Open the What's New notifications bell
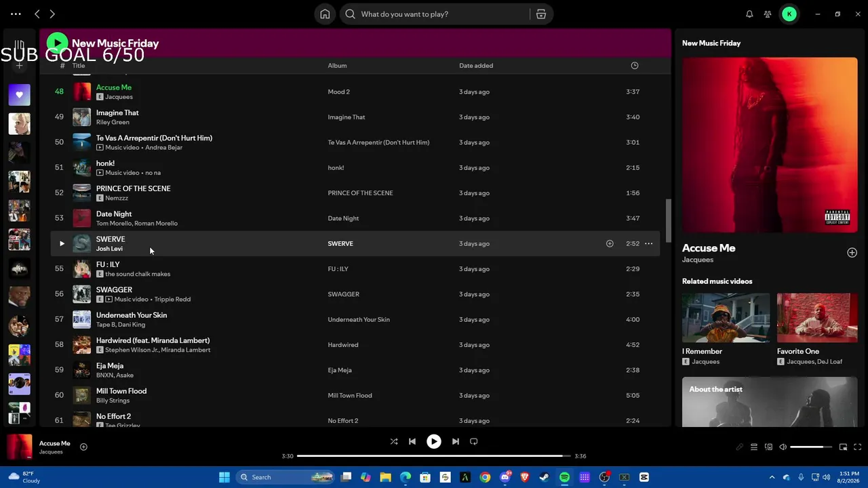Screen dimensions: 868x488 click(749, 14)
